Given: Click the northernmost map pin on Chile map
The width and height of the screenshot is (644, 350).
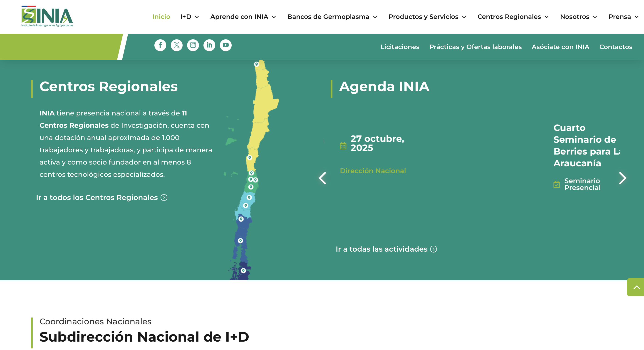Looking at the screenshot, I should [x=256, y=64].
